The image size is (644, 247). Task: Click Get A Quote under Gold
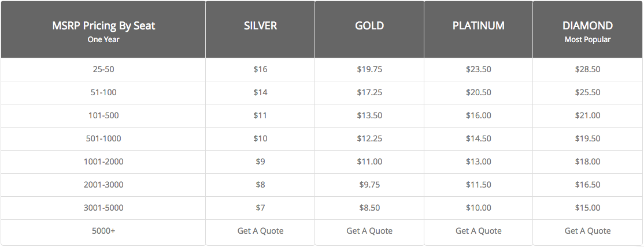tap(369, 231)
